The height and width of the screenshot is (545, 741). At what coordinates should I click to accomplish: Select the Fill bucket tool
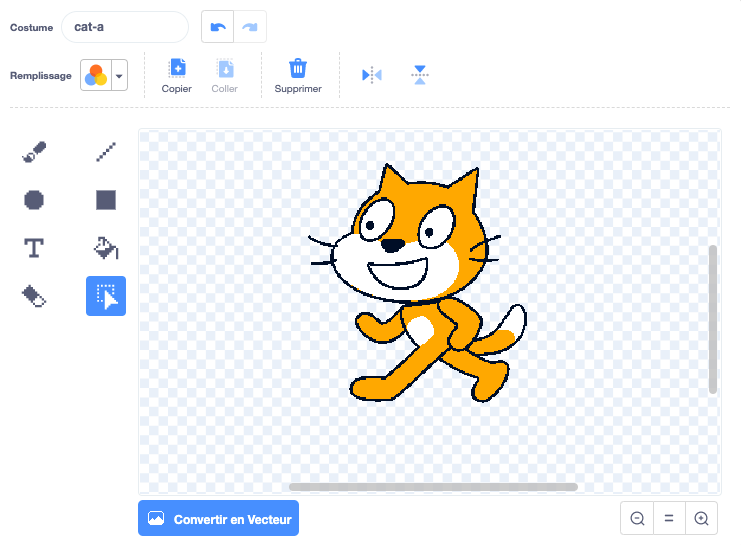tap(106, 248)
